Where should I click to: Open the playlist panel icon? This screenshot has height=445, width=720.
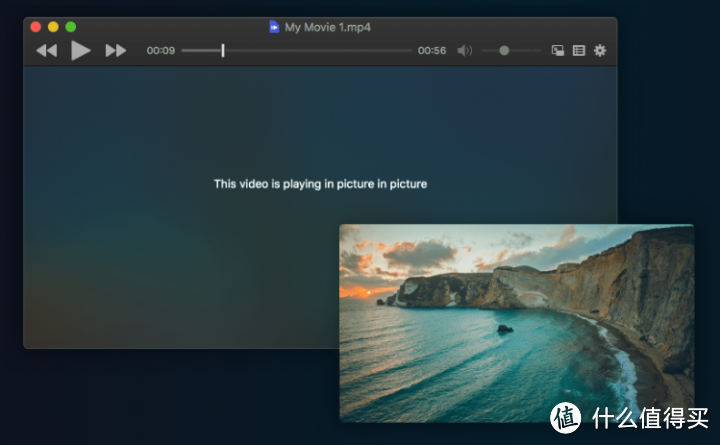579,50
